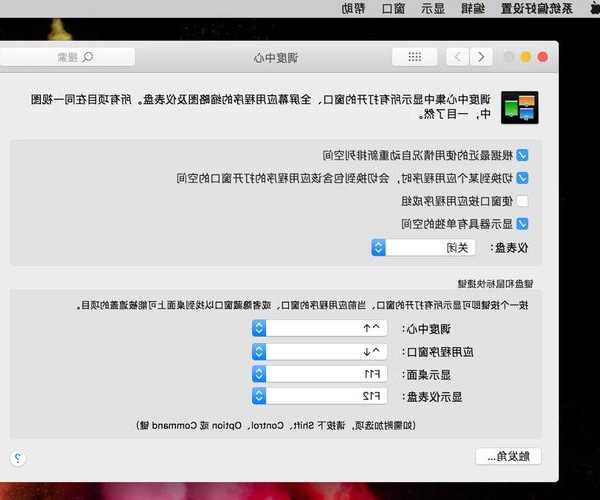
Task: Disable the 切换到某个应用程序时 switch space checkbox
Action: pyautogui.click(x=522, y=178)
